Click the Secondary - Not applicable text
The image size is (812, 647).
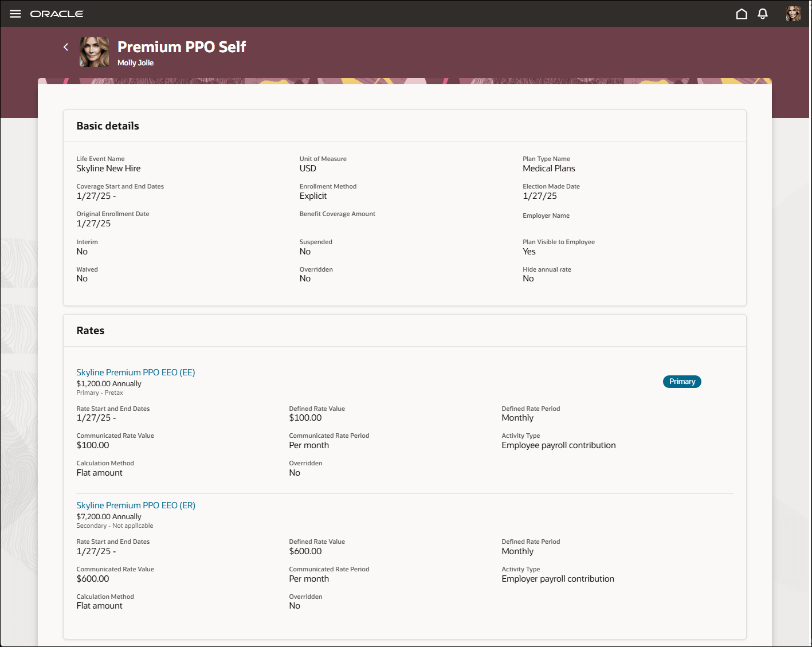click(x=115, y=526)
